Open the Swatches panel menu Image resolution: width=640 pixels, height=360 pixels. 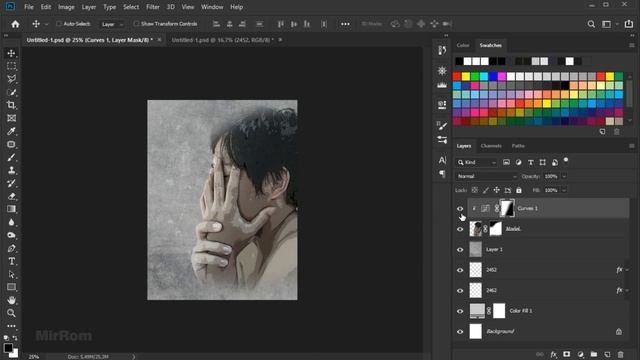tap(631, 45)
